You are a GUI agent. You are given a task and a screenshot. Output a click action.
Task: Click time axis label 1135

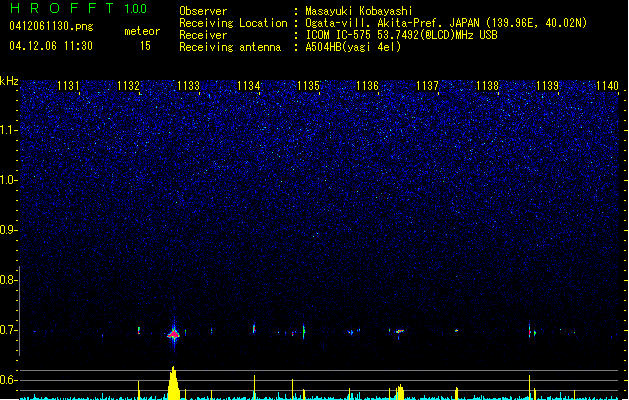click(x=308, y=86)
